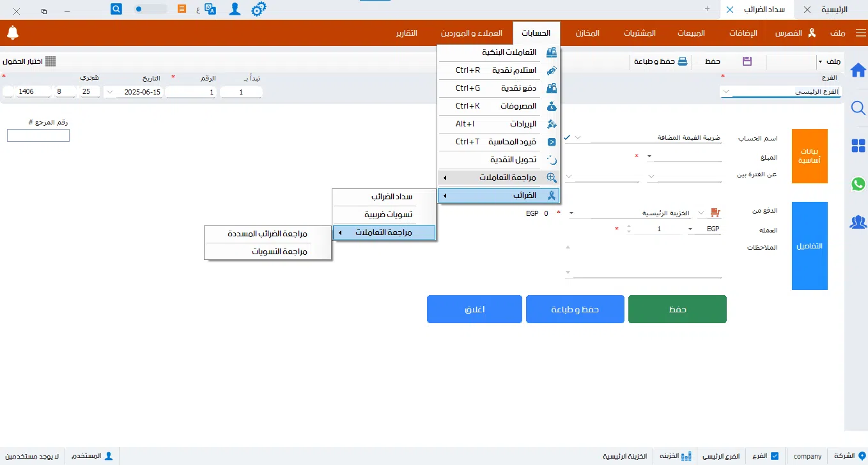Click the user profile icon in title bar

click(235, 10)
